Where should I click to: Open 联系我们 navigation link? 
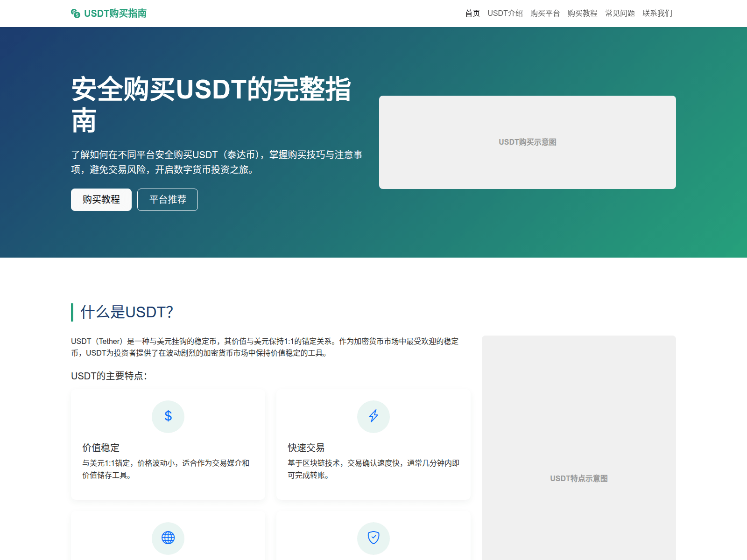657,14
